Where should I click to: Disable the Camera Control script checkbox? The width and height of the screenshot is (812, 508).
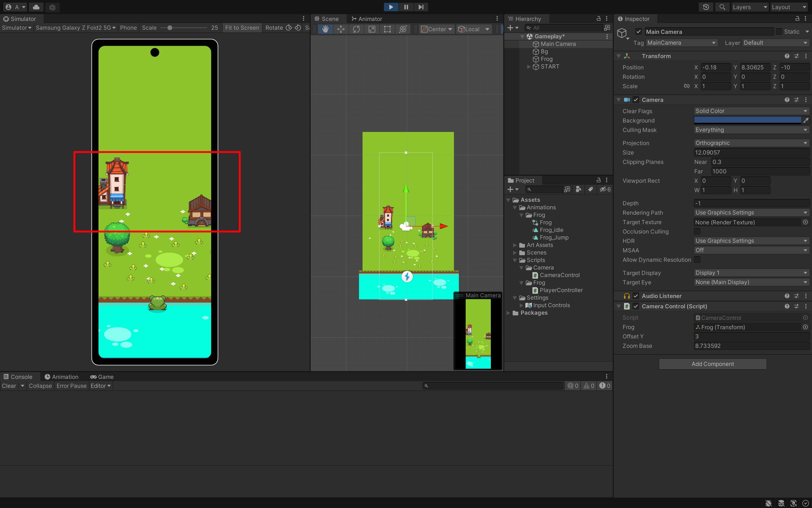pos(636,306)
